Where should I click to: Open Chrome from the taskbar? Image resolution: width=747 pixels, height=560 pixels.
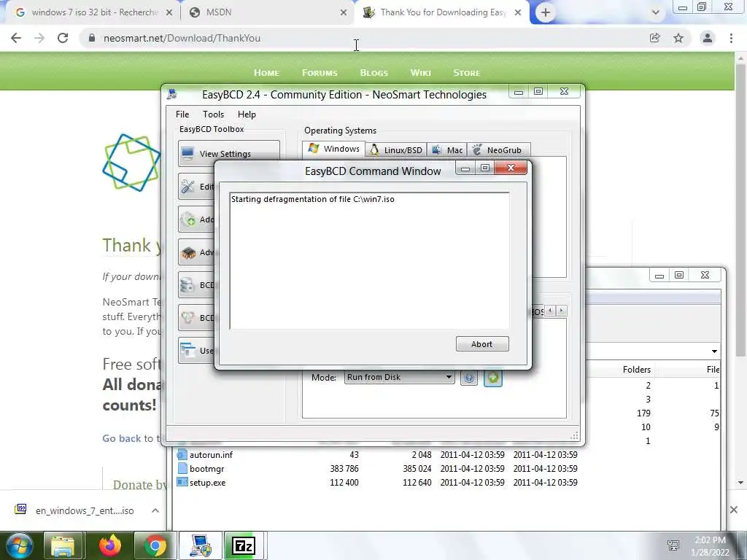155,545
